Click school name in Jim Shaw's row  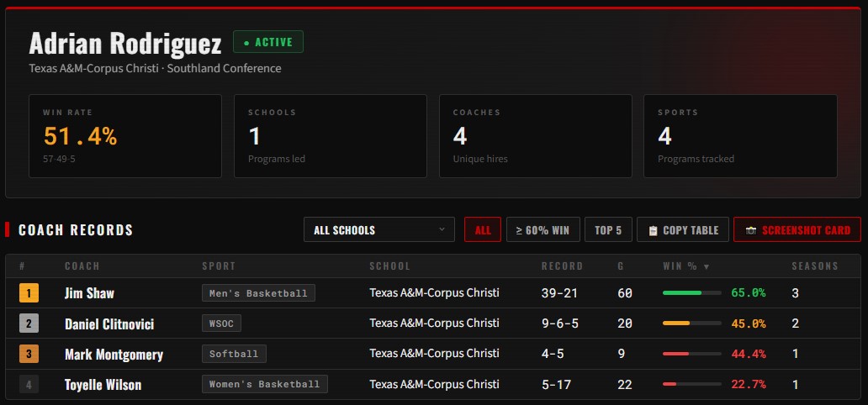(435, 292)
